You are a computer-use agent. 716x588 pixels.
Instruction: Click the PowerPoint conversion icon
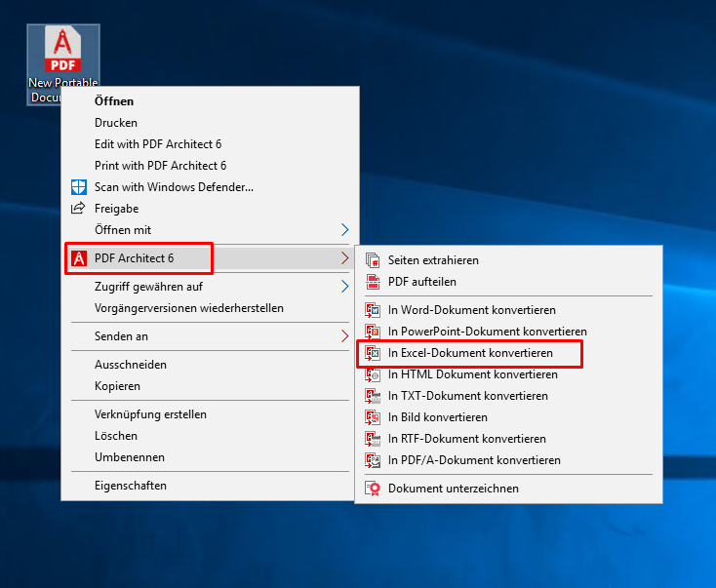(x=373, y=332)
